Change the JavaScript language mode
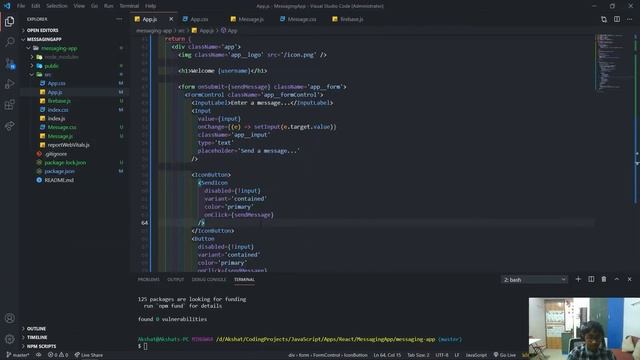This screenshot has width=640, height=360. coord(476,355)
